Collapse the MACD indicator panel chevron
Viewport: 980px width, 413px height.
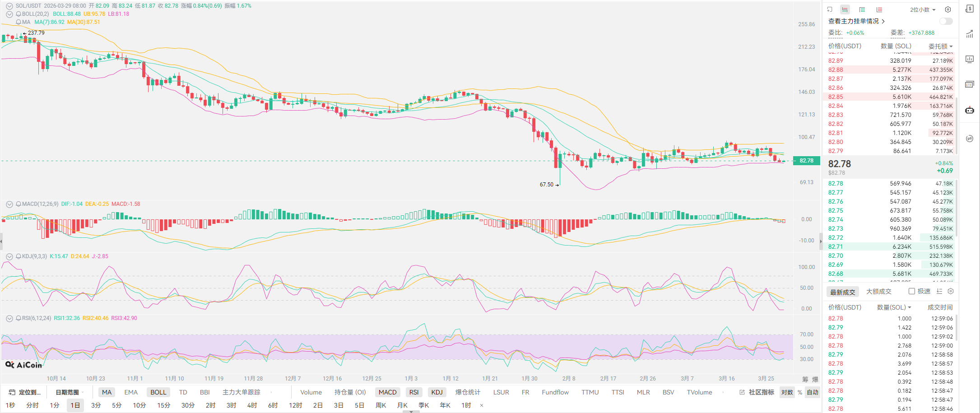[x=9, y=204]
